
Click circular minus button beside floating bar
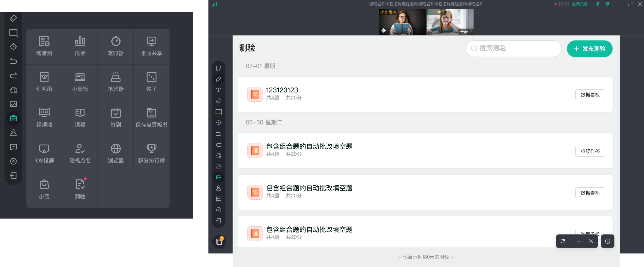pos(608,241)
